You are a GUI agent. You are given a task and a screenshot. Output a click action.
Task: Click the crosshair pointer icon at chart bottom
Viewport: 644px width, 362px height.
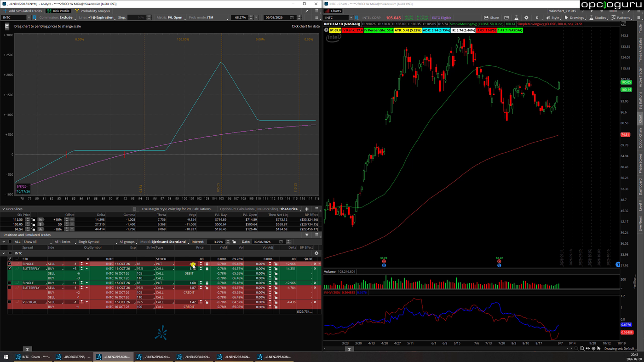tap(593, 349)
